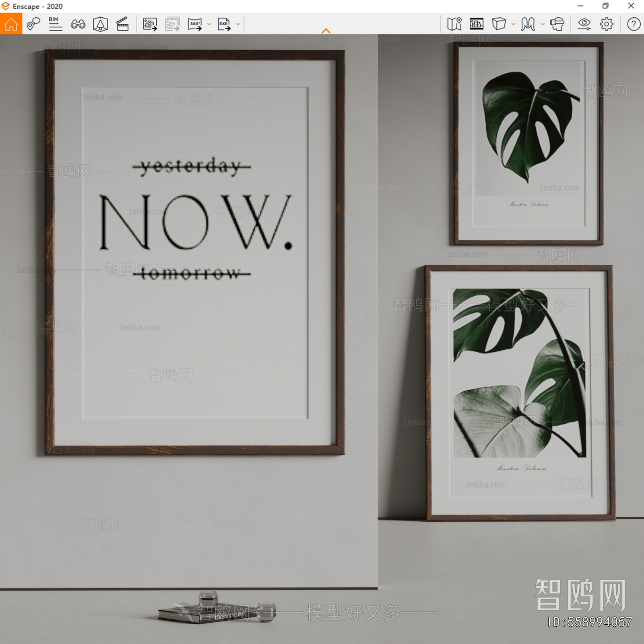Open the help question mark

(x=634, y=24)
